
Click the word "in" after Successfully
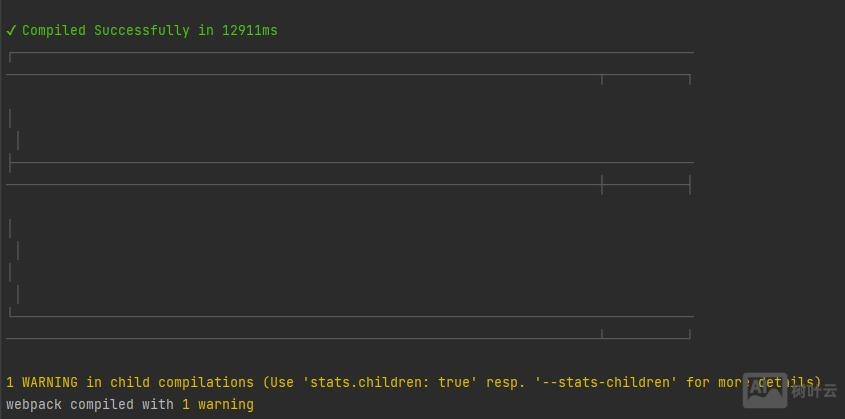pyautogui.click(x=206, y=30)
